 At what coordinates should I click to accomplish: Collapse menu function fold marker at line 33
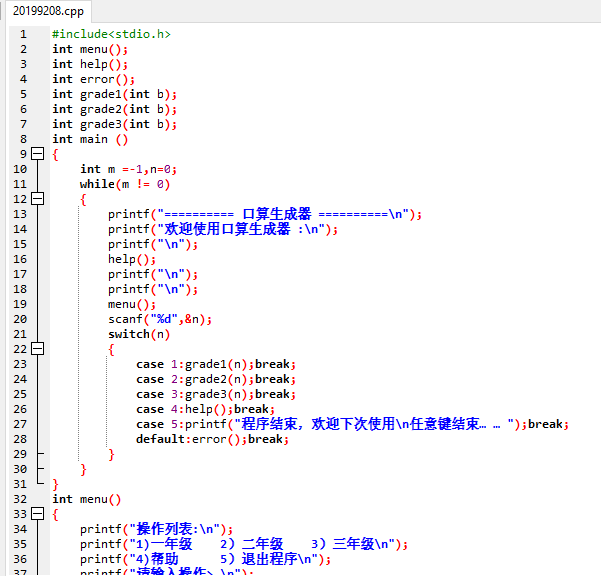[x=37, y=514]
